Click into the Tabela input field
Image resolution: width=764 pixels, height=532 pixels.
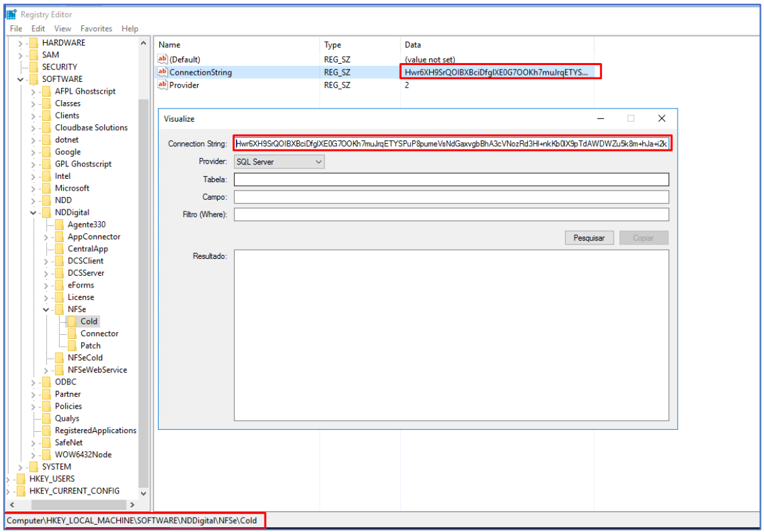pyautogui.click(x=451, y=180)
